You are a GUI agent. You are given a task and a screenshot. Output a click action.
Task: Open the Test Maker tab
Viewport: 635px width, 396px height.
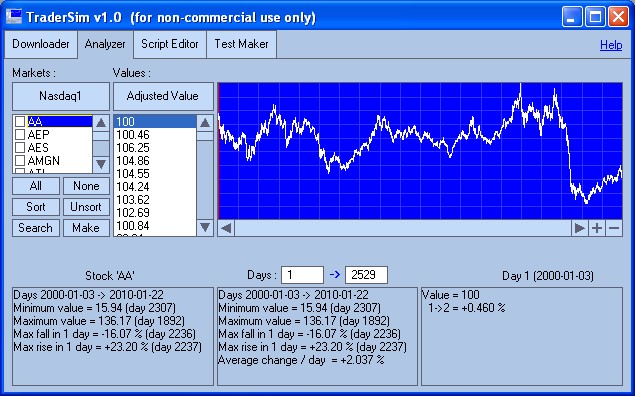[241, 44]
